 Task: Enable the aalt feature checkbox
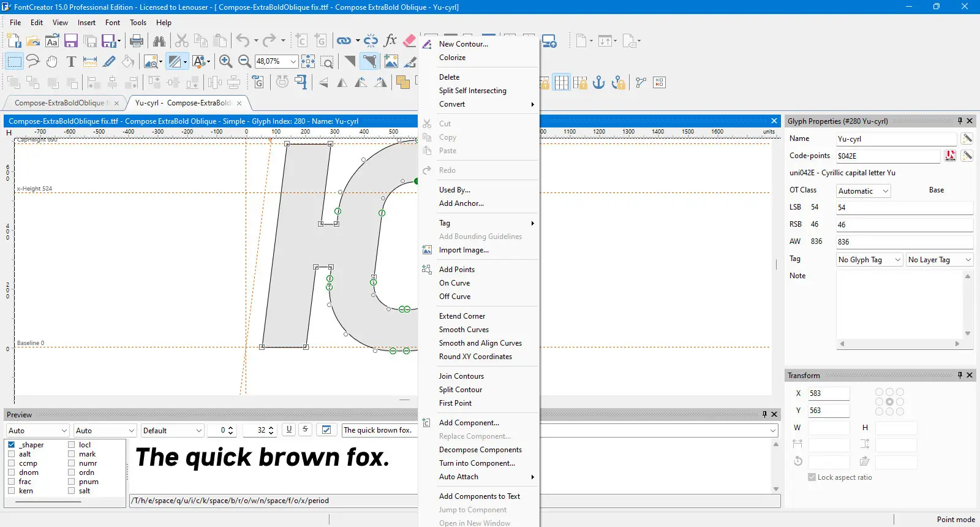click(12, 454)
